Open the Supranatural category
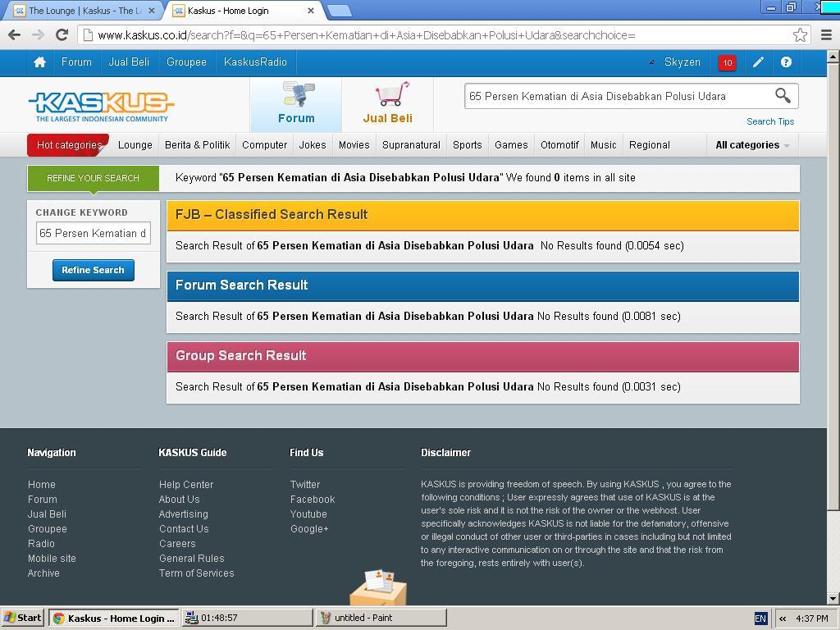 (412, 145)
